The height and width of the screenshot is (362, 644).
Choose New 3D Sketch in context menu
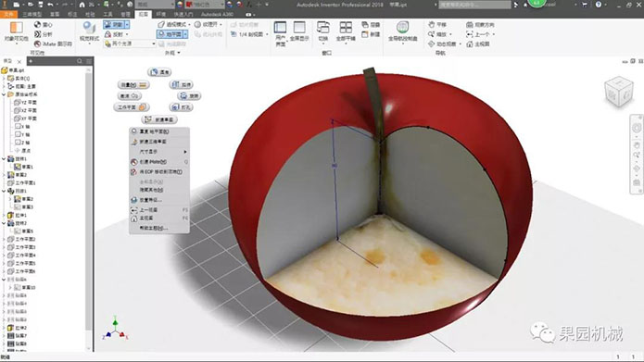click(x=159, y=142)
